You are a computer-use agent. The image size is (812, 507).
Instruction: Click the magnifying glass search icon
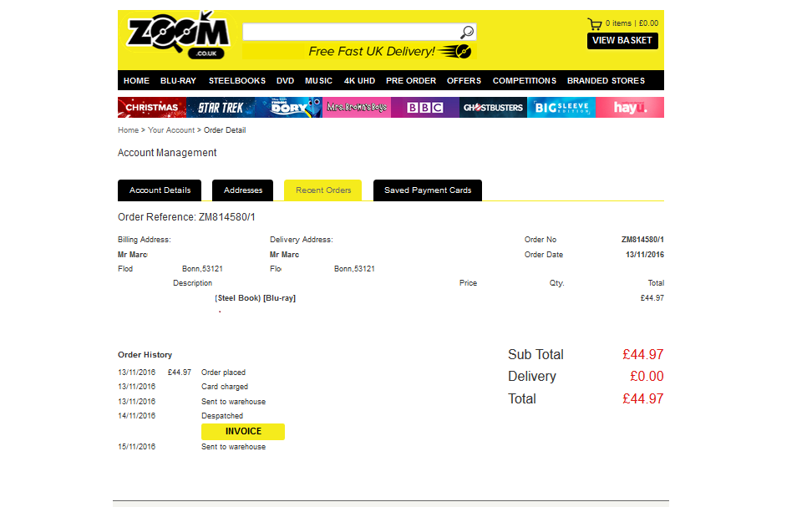467,33
